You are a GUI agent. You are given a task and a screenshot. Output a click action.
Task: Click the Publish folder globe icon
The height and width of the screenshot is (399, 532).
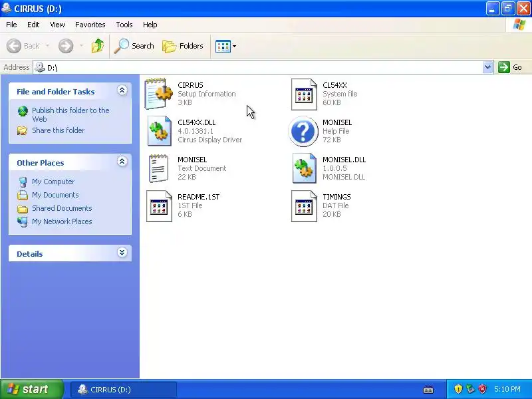click(x=23, y=111)
